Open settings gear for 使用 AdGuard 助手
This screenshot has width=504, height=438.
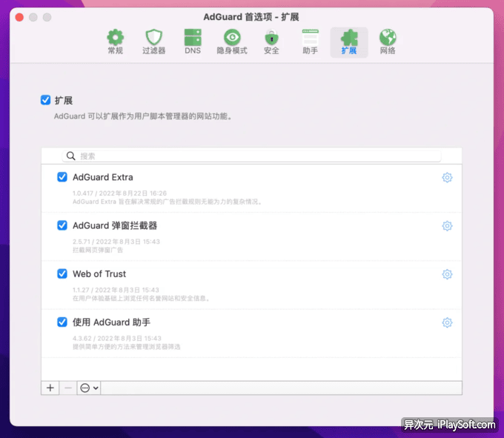pyautogui.click(x=447, y=322)
